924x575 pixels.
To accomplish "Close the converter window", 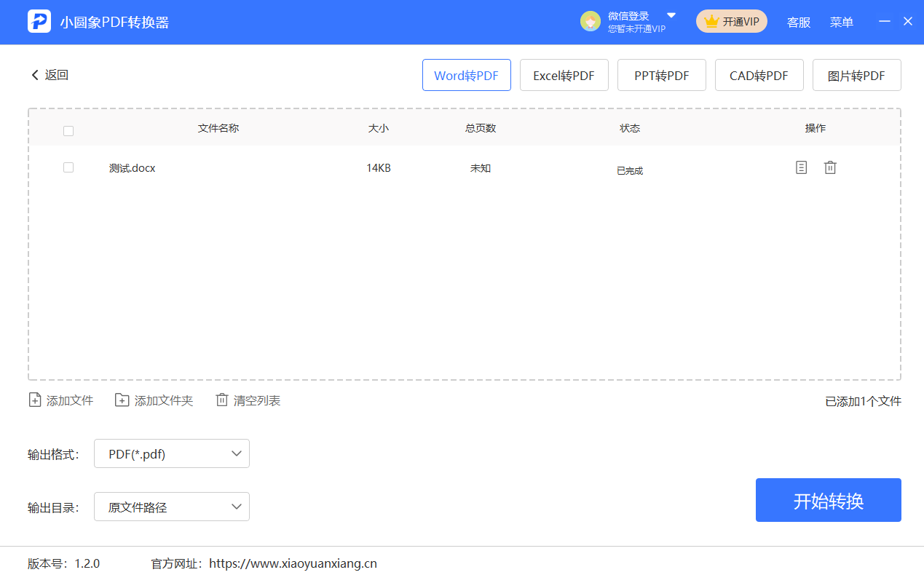I will tap(908, 22).
